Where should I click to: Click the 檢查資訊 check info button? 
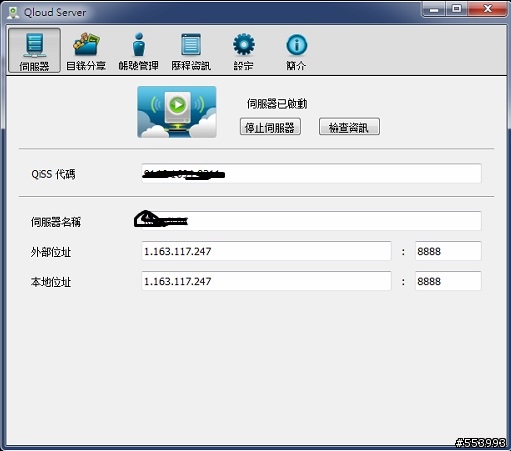[x=349, y=127]
